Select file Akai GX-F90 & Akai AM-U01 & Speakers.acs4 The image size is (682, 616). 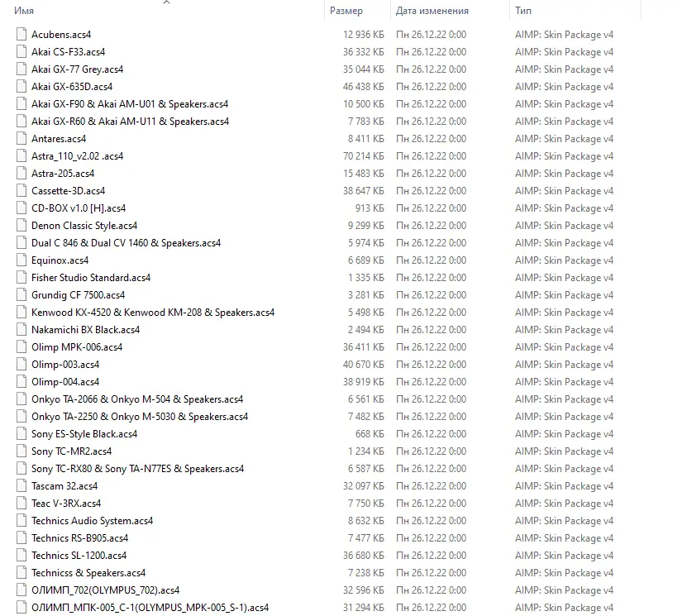coord(130,104)
